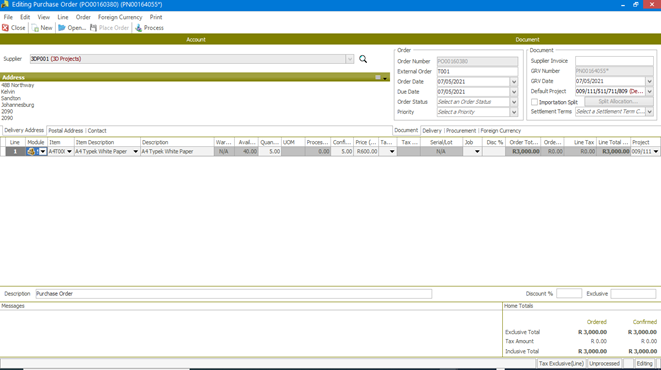Click the Document section header bar
Screen dimensions: 661x370
pos(527,40)
